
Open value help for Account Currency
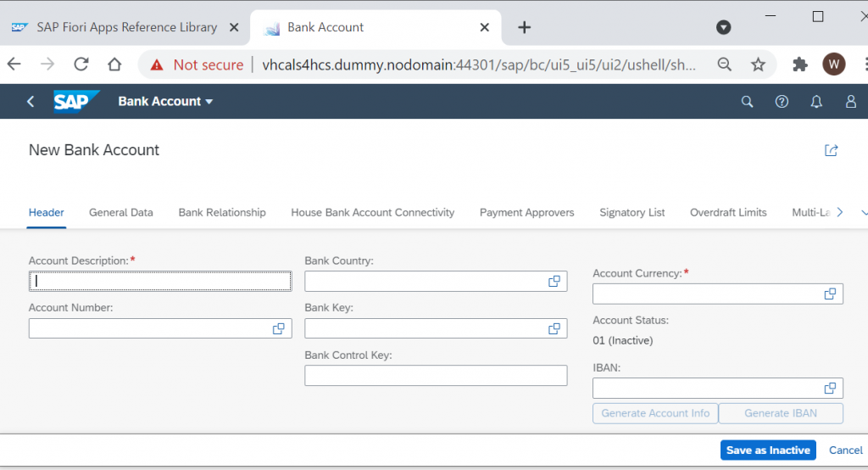click(x=830, y=294)
